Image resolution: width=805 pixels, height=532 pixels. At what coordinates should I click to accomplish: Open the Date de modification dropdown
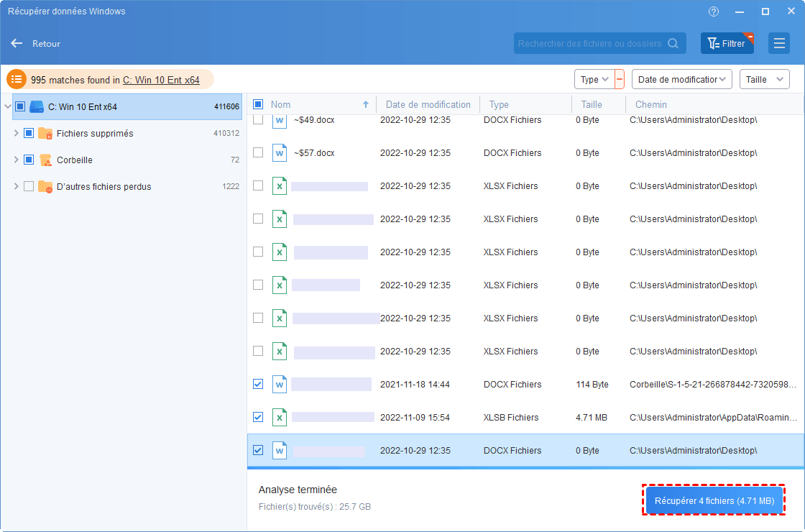point(681,80)
